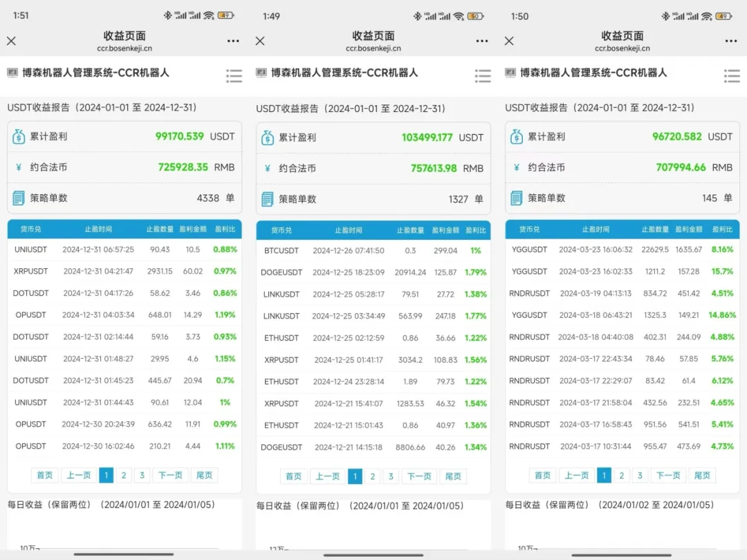Click the document icon beside 4338 单
This screenshot has height=560, width=747.
tap(19, 198)
